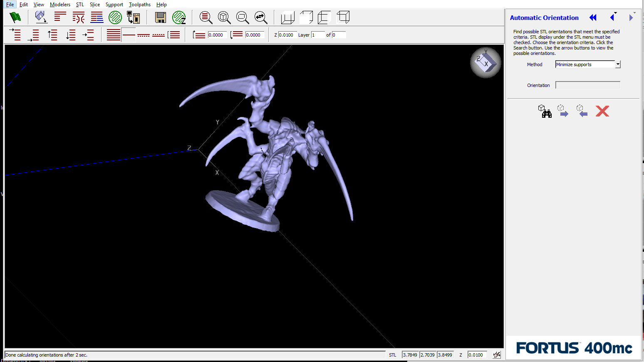Screen dimensions: 644x362
Task: Click the Layer number input field
Action: tap(318, 35)
